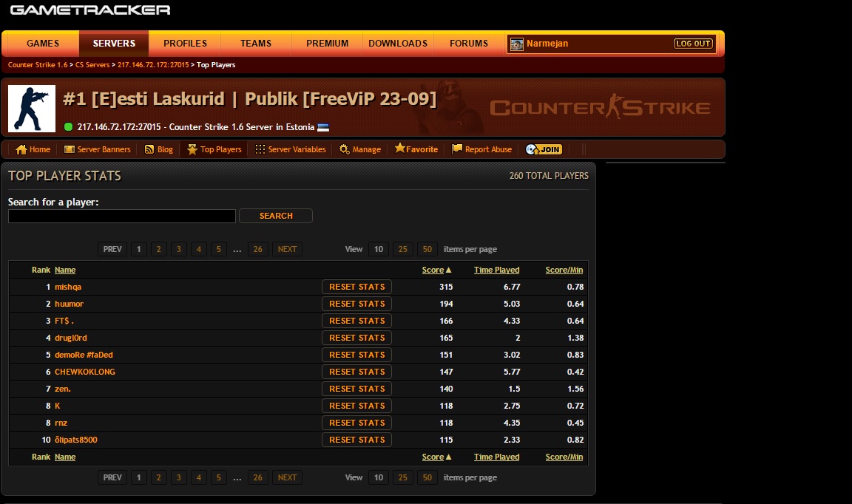Open the Home icon in server toolbar
This screenshot has height=504, width=852.
[x=21, y=149]
